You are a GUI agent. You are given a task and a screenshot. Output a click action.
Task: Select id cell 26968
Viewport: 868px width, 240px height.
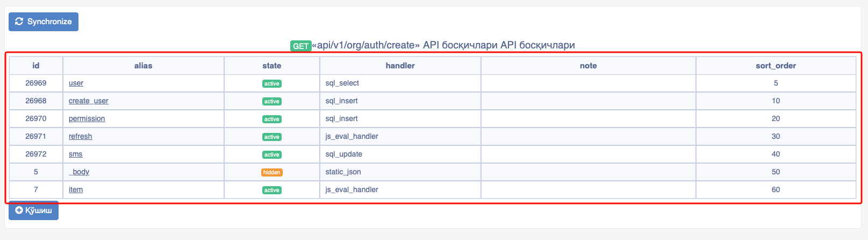click(36, 101)
